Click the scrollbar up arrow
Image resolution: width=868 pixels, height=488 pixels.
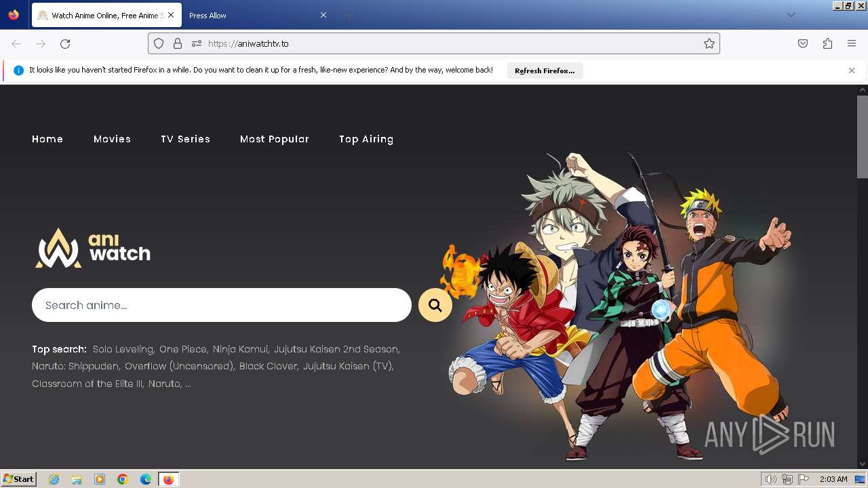click(x=863, y=89)
